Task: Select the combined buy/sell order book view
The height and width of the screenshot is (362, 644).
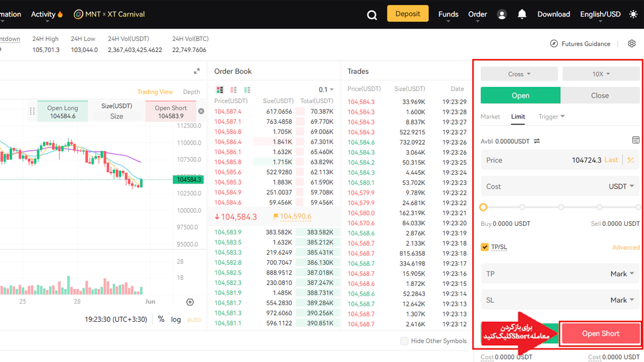Action: pos(219,90)
